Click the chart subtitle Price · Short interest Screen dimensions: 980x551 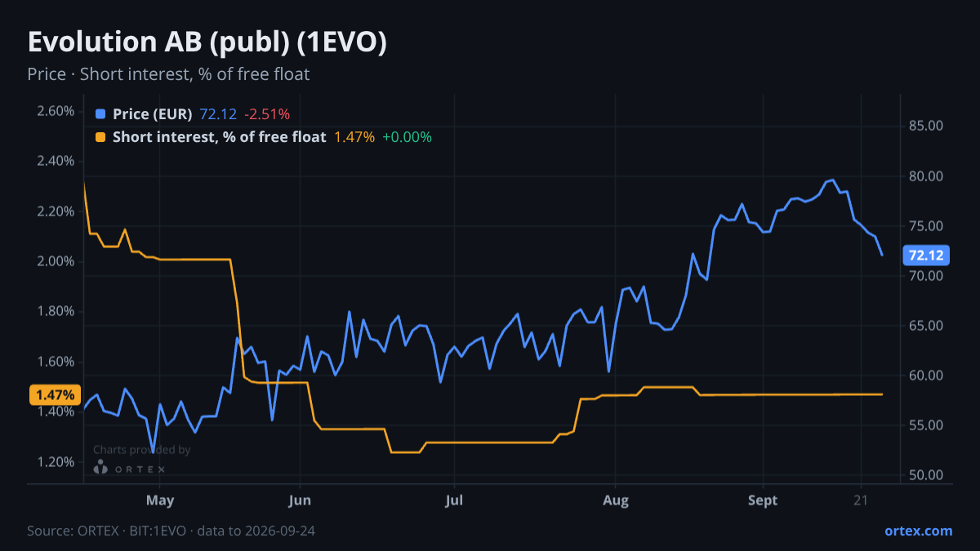pyautogui.click(x=168, y=74)
